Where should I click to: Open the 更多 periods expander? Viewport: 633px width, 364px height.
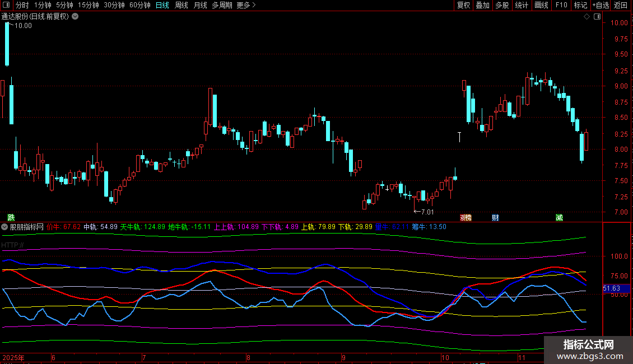point(246,5)
